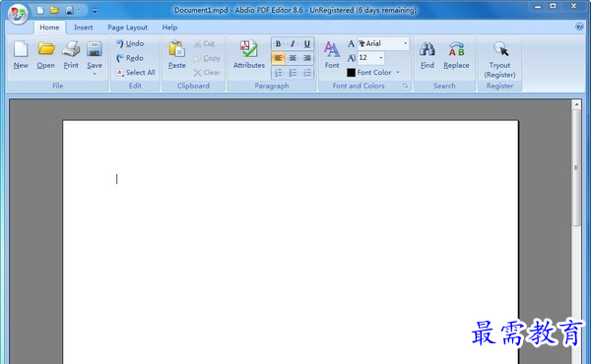This screenshot has height=364, width=591.
Task: Click the Print button in the ribbon
Action: pos(71,55)
